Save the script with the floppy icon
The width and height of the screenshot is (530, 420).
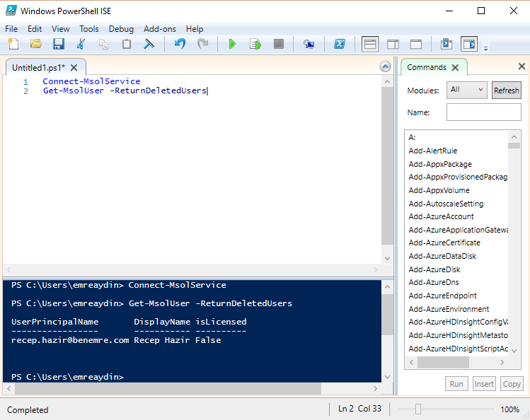(x=59, y=44)
